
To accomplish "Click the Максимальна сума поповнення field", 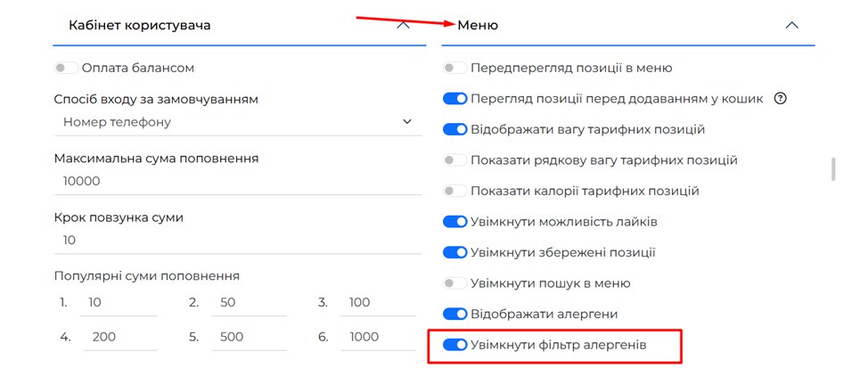I will click(235, 181).
